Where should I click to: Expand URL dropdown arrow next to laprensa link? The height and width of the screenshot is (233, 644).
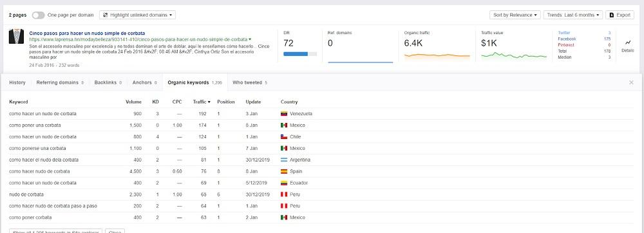[x=250, y=40]
